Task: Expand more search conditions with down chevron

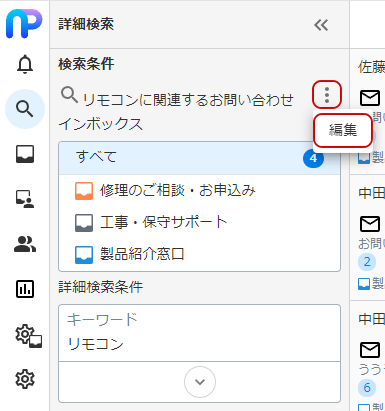Action: [200, 382]
